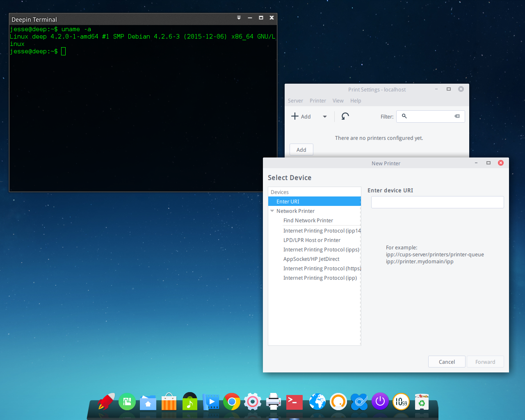
Task: Click the refresh icon in Print Settings toolbar
Action: point(345,116)
